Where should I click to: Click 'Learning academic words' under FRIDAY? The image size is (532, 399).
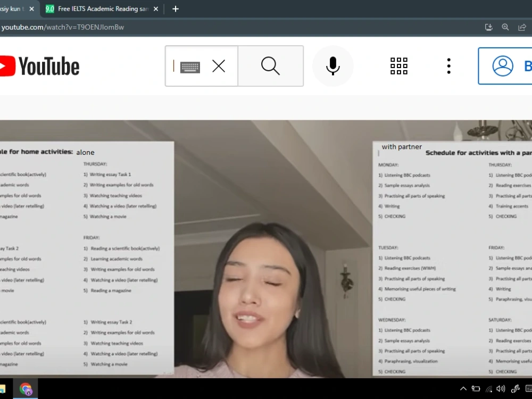tap(117, 259)
